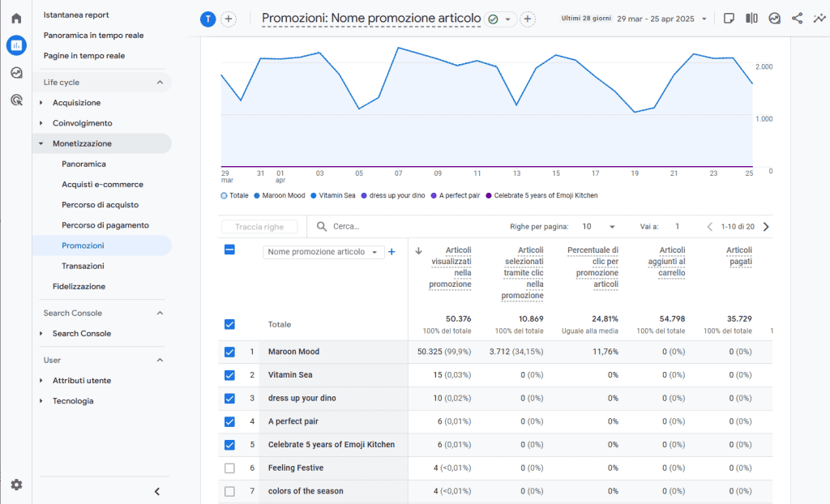Collapse the report navigation panel arrow
This screenshot has height=504, width=830.
(156, 491)
